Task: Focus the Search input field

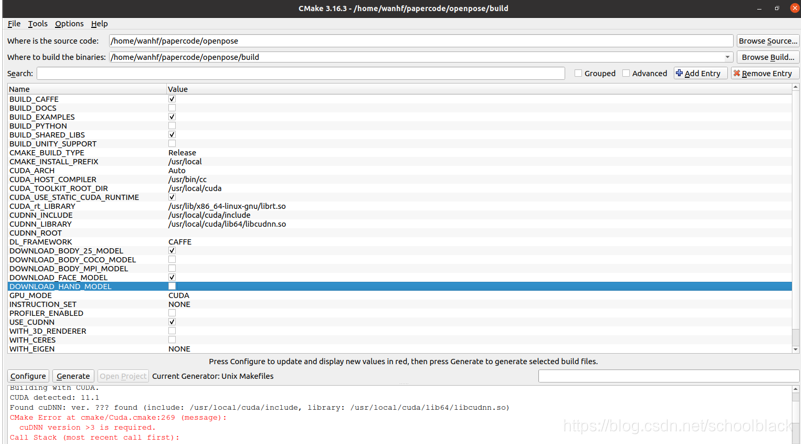Action: coord(301,74)
